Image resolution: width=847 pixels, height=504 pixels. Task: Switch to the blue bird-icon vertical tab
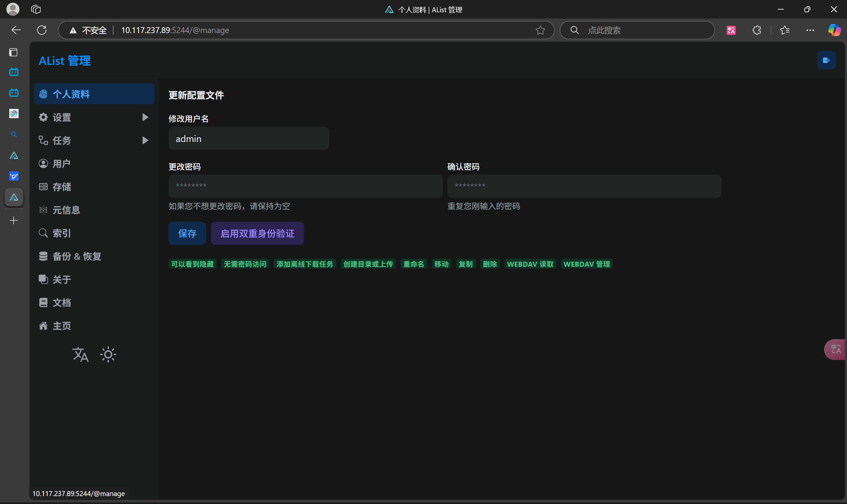click(14, 176)
